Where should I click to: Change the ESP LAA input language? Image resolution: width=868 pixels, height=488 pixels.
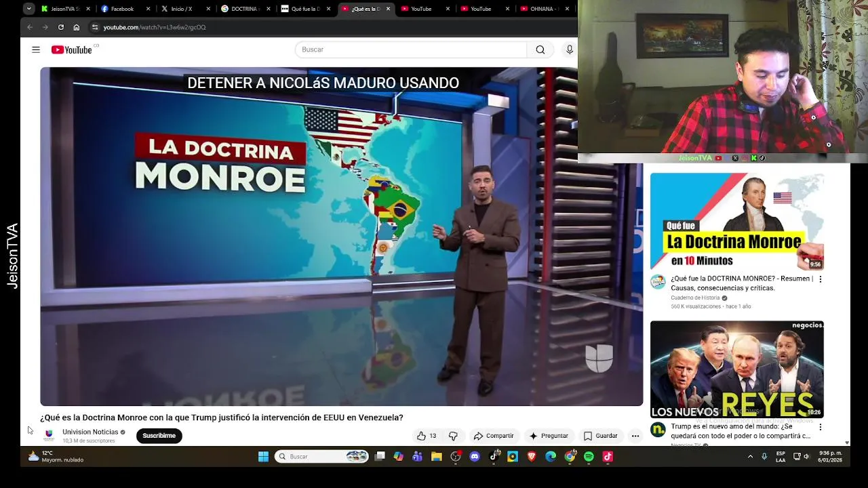pos(781,456)
